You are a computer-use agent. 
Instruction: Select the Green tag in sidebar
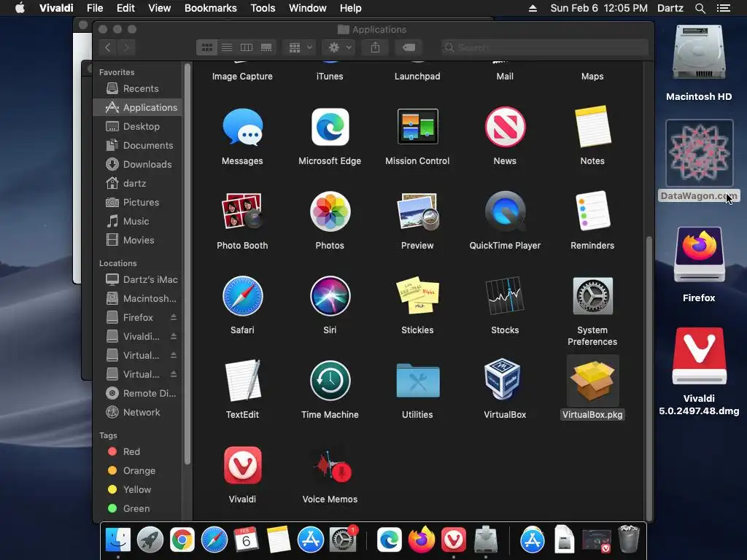(137, 508)
